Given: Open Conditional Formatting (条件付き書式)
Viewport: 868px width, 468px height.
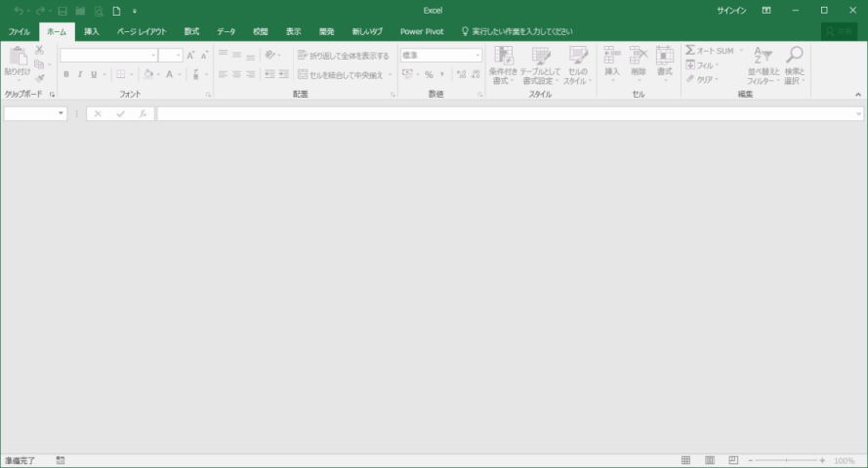Looking at the screenshot, I should click(503, 65).
